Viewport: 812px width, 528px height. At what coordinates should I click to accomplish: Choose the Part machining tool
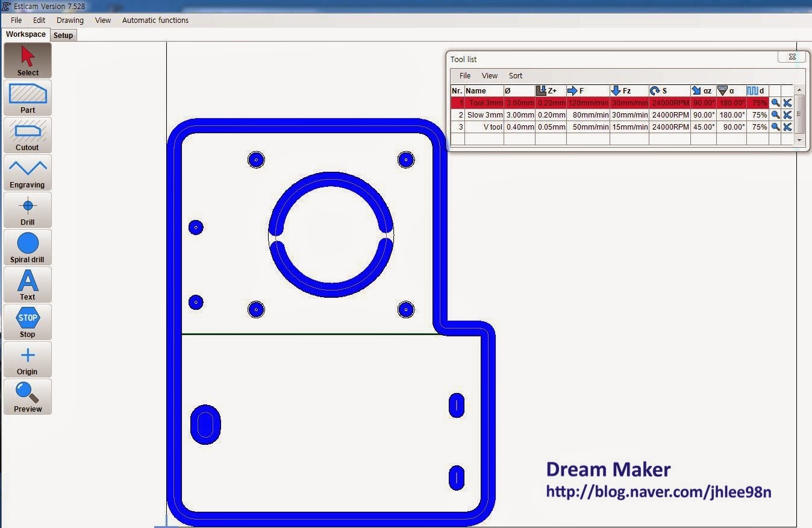pyautogui.click(x=27, y=98)
